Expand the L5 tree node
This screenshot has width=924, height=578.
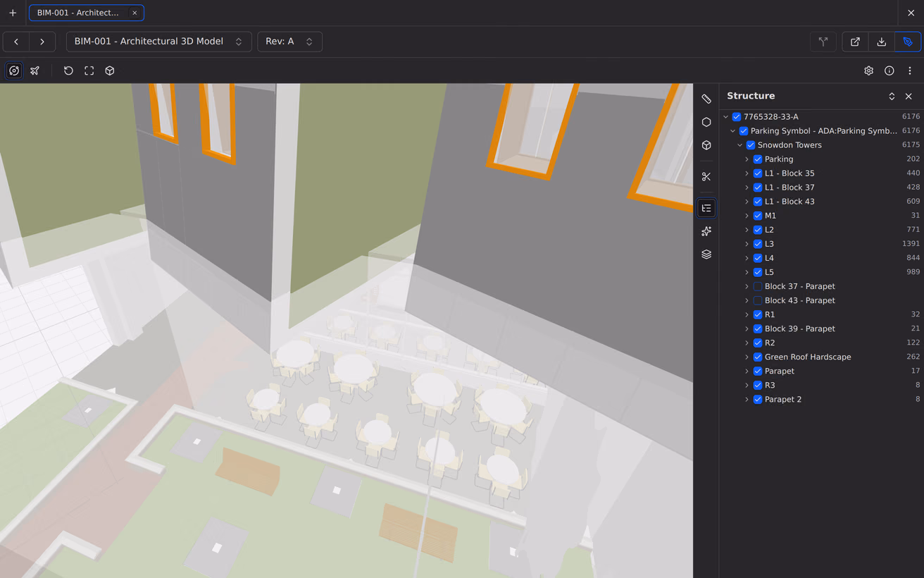(x=747, y=272)
